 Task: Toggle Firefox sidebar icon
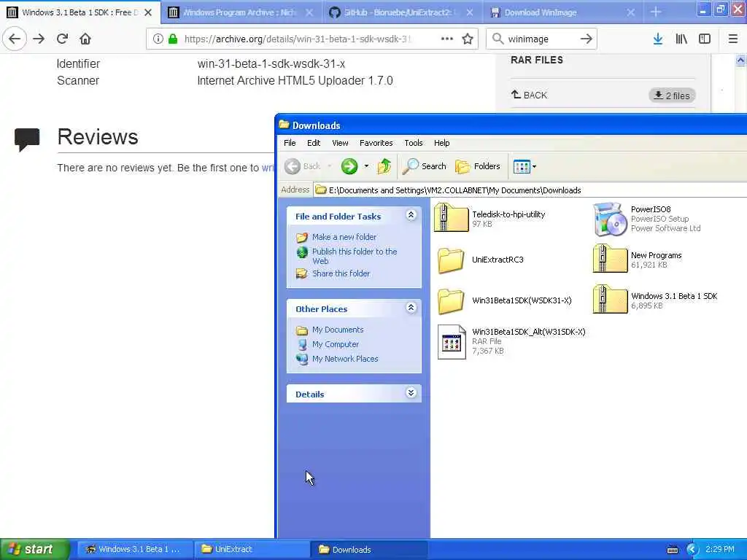coord(705,39)
